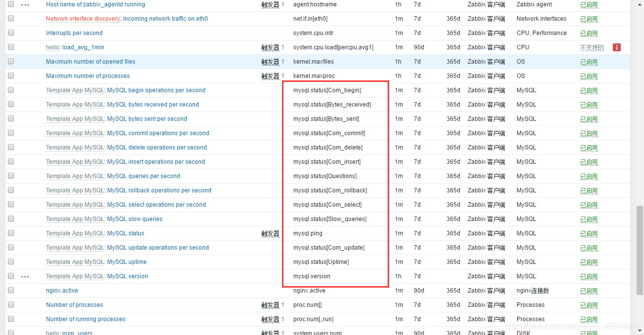Image resolution: width=644 pixels, height=335 pixels.
Task: Open triggers link for Host name of zabbix_agentd
Action: click(x=271, y=4)
